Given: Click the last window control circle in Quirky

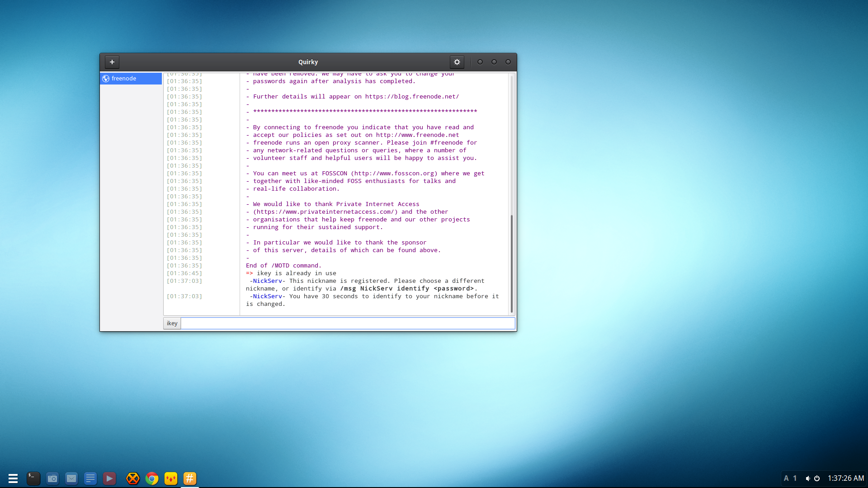Looking at the screenshot, I should coord(508,62).
